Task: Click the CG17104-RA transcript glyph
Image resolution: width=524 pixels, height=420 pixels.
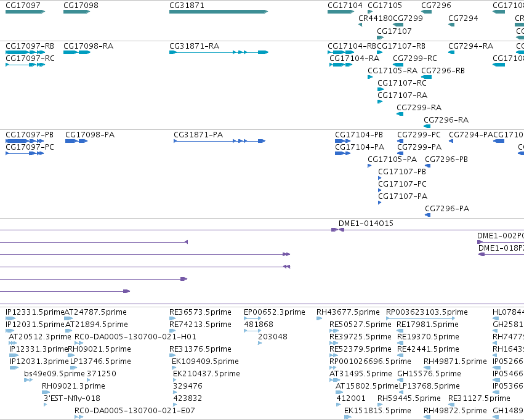Action: coord(341,65)
